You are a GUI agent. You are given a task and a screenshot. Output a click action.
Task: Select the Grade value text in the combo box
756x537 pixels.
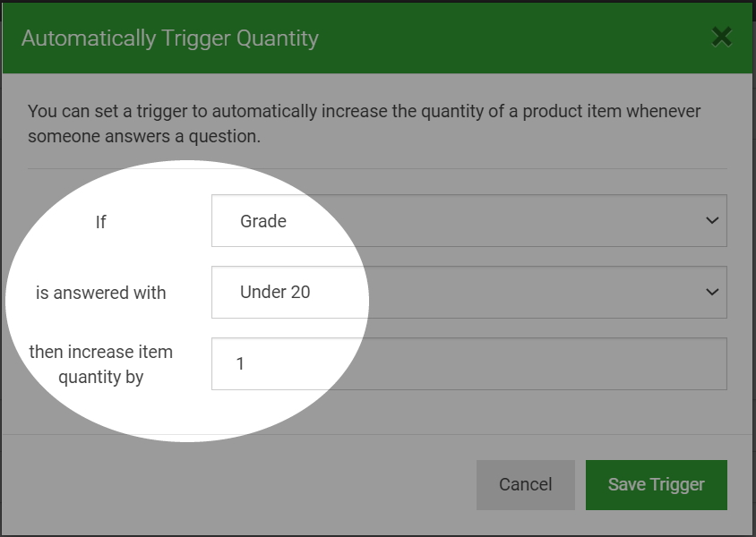263,221
